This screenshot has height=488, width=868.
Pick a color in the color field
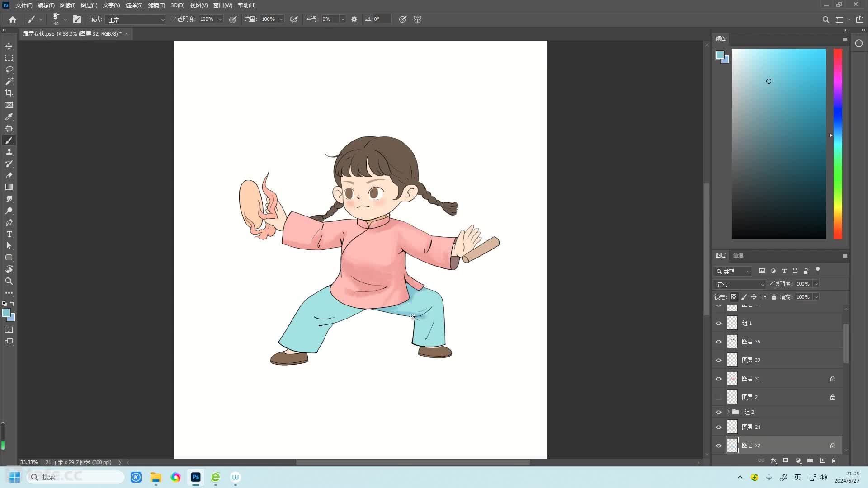[778, 144]
